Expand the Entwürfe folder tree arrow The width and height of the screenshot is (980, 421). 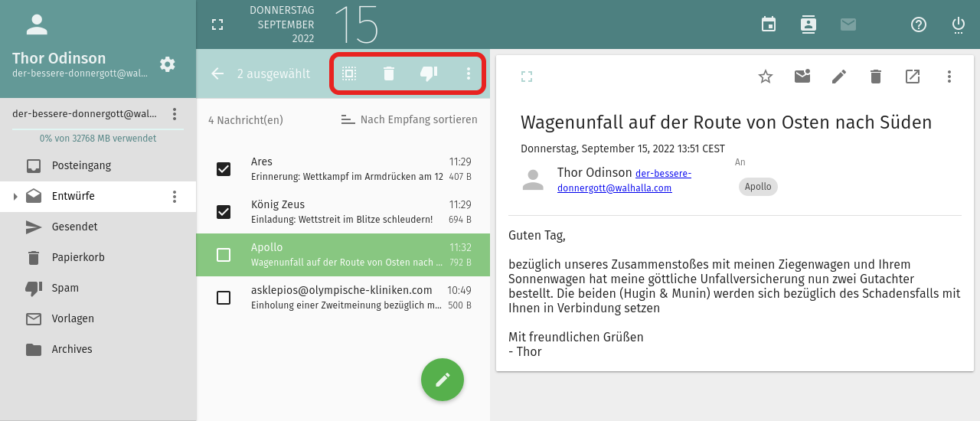pos(15,197)
